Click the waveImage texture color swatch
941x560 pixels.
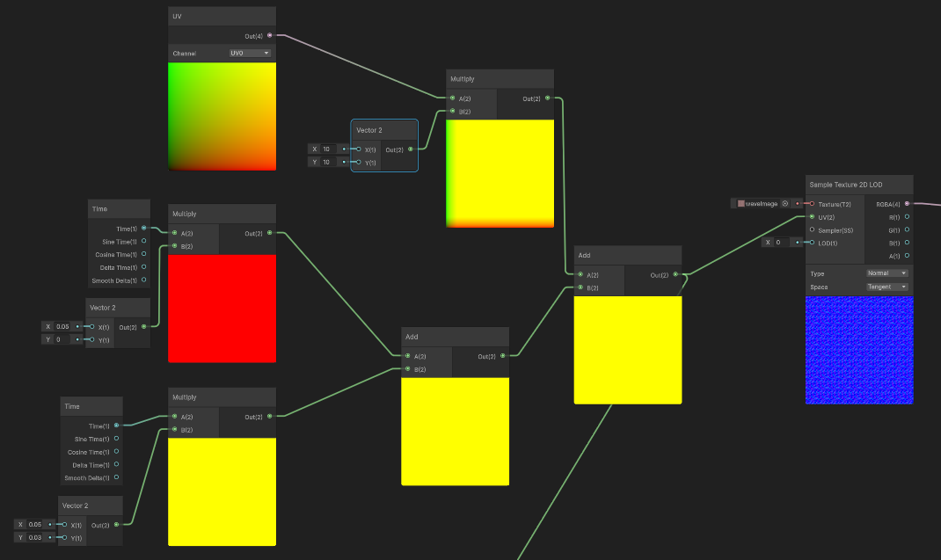(740, 203)
